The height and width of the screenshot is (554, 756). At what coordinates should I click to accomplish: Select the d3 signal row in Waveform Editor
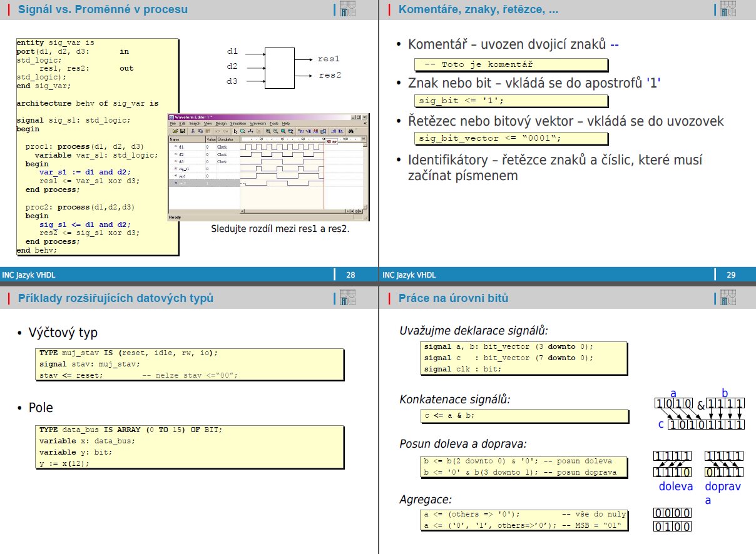click(204, 161)
